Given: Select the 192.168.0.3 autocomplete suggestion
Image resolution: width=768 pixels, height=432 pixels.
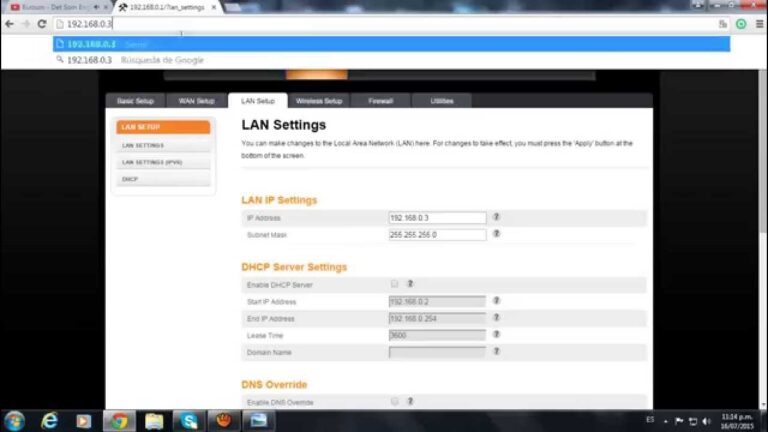Looking at the screenshot, I should 92,44.
